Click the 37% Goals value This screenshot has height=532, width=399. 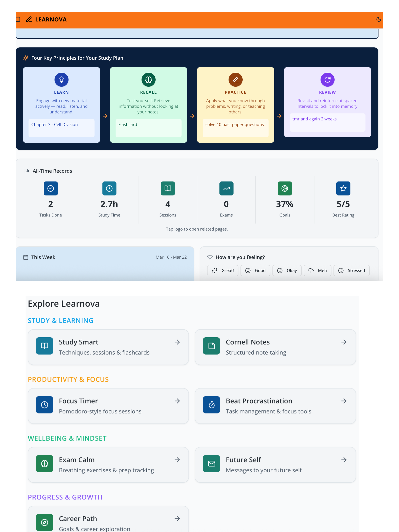(x=285, y=204)
